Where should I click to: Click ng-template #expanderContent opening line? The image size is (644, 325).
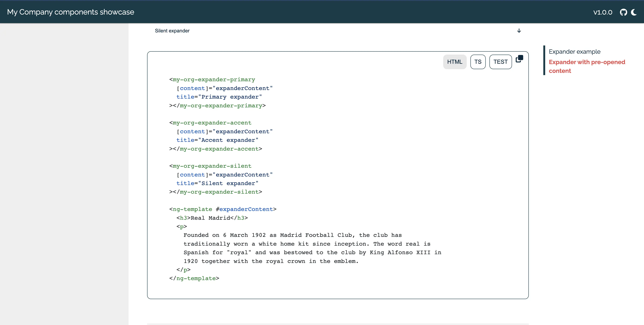click(223, 209)
